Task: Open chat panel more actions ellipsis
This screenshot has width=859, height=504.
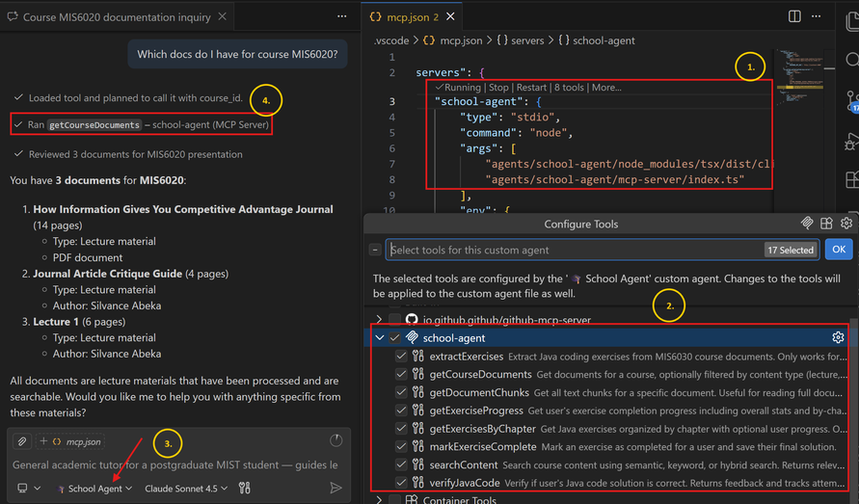Action: (x=342, y=16)
